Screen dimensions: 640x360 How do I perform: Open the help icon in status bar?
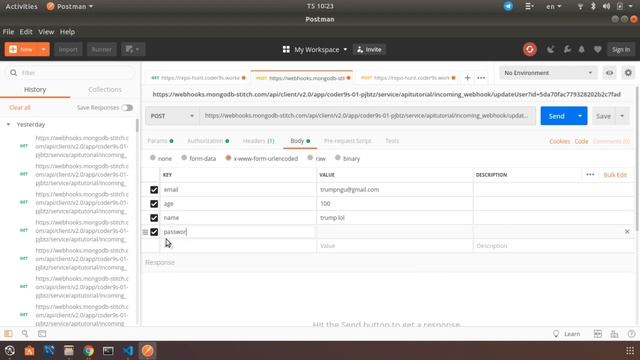click(x=631, y=334)
